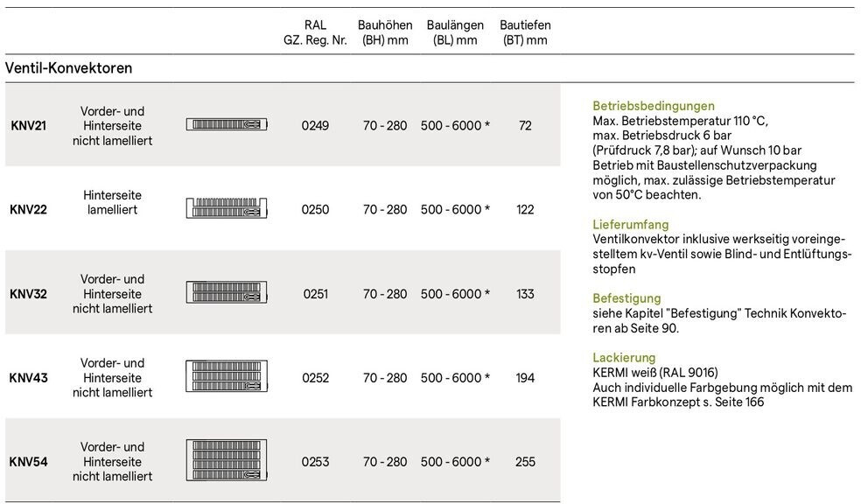Image resolution: width=861 pixels, height=504 pixels.
Task: Select the KNV54 model label
Action: pyautogui.click(x=28, y=462)
